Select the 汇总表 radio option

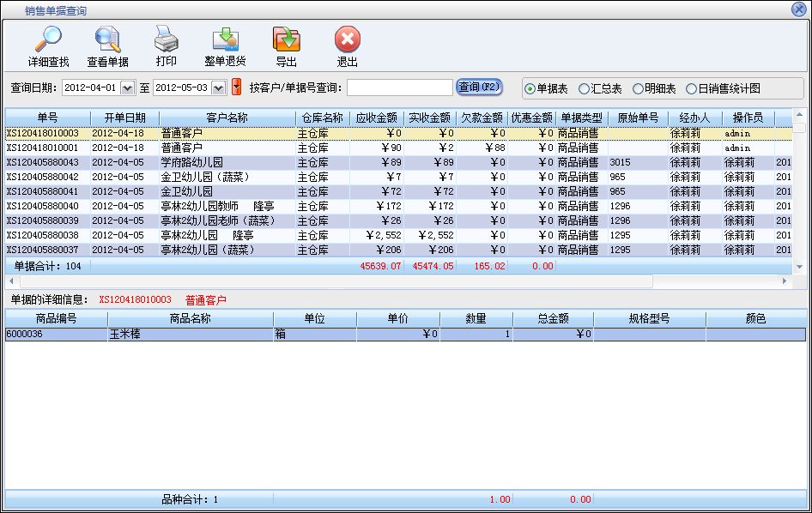click(584, 88)
